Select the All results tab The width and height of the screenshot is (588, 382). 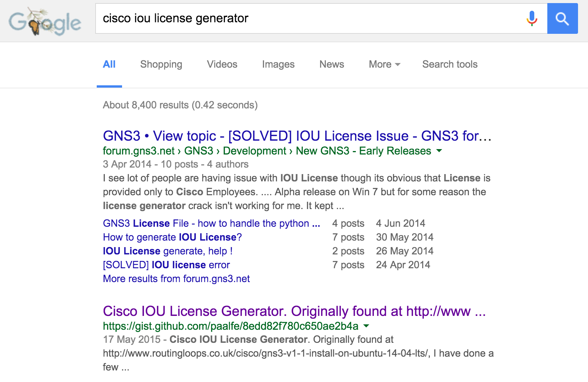tap(109, 64)
